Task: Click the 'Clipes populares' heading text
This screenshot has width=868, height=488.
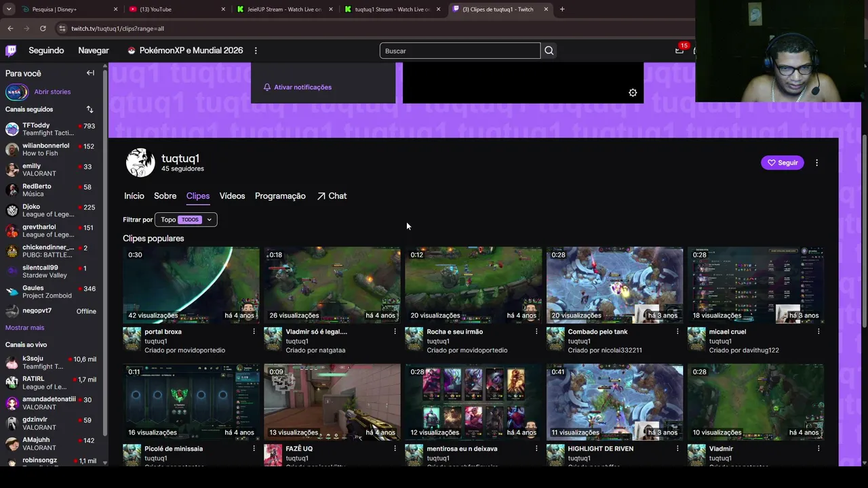Action: coord(153,239)
